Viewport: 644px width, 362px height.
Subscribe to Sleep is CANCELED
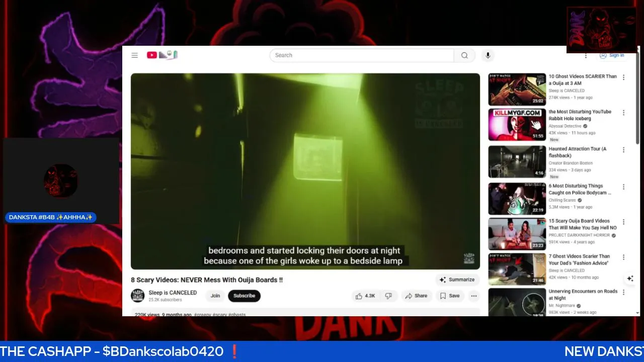click(x=244, y=296)
